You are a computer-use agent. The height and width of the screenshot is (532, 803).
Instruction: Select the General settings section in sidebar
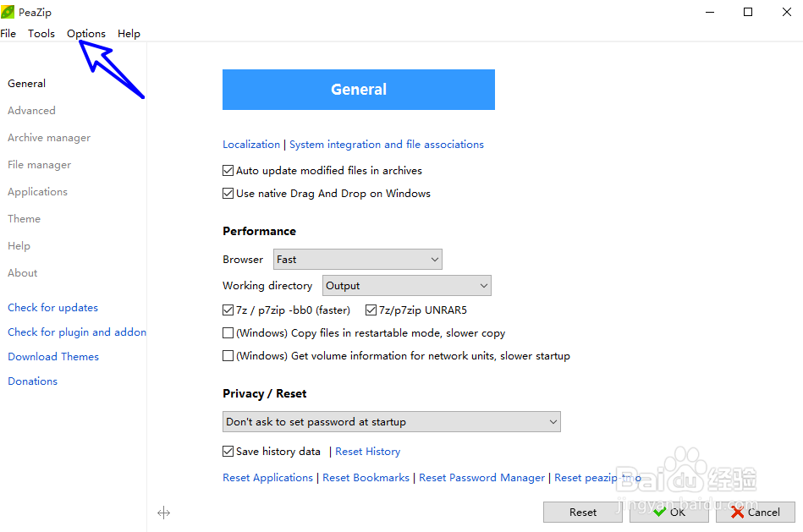coord(26,84)
